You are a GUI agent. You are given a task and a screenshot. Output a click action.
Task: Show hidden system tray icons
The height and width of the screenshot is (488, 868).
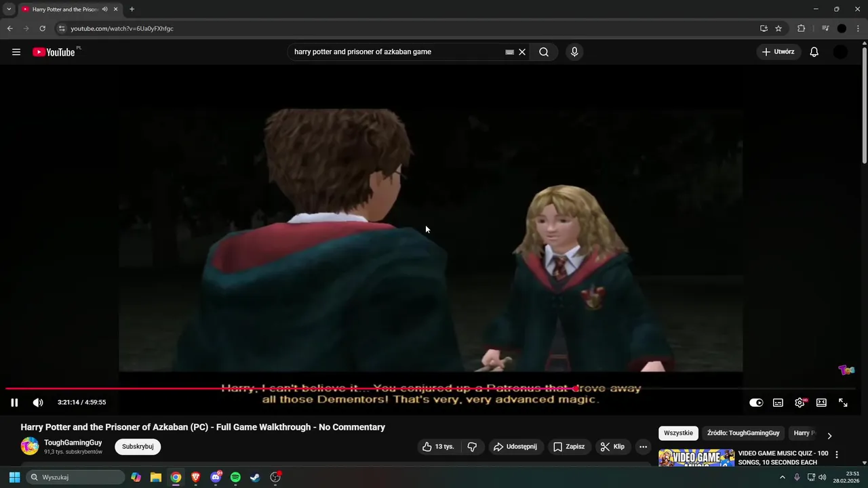(x=782, y=477)
